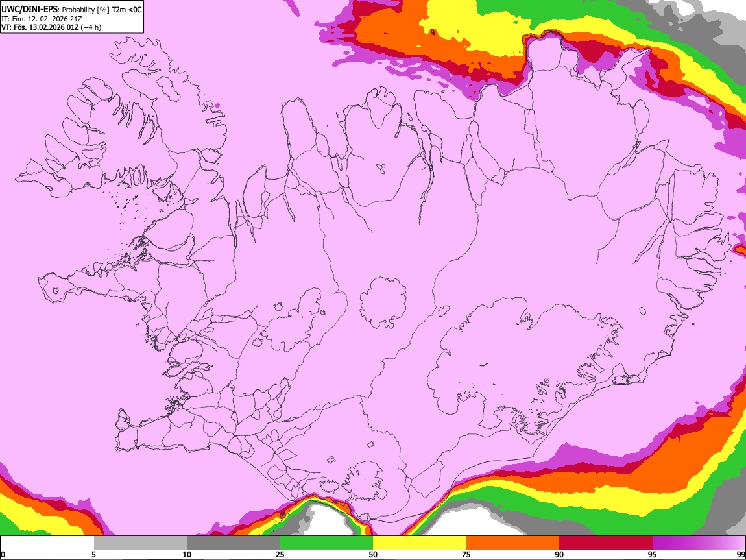Screen dimensions: 746x560
Task: Click the initialization time line 'IT: Fim. 12. 02. 2026 21Z'
Action: coord(42,19)
